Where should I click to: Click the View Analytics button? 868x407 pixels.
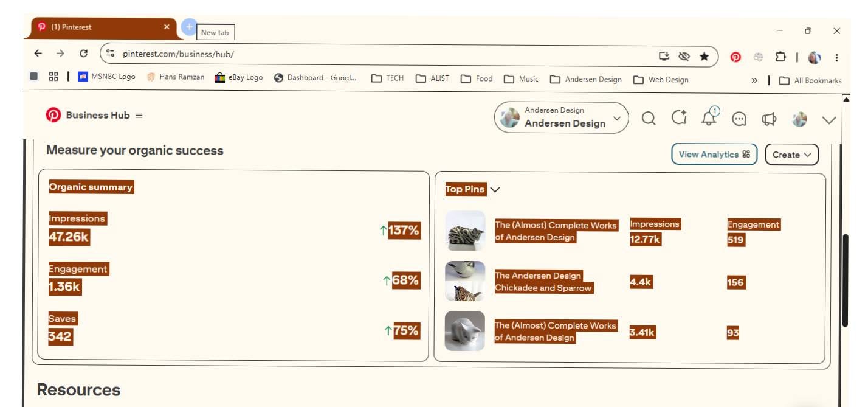coord(714,154)
